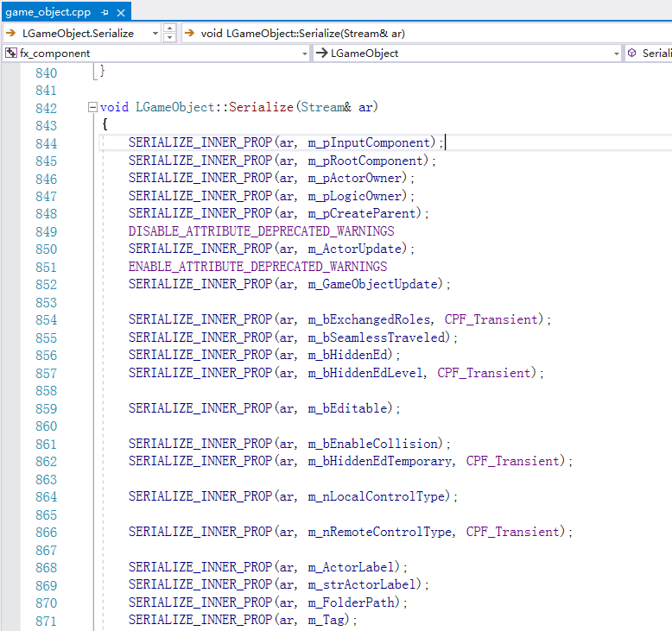This screenshot has height=631, width=672.
Task: Click the cube icon beside Serialize member
Action: [631, 53]
